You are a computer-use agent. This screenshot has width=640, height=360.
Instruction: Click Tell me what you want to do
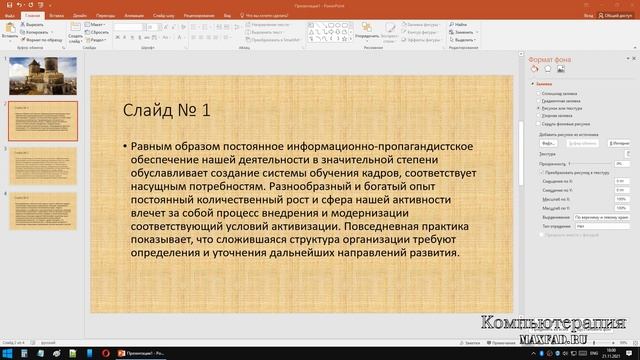click(264, 16)
